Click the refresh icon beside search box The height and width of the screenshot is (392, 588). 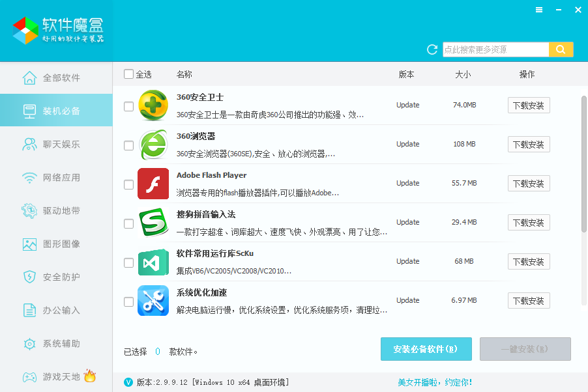coord(432,49)
